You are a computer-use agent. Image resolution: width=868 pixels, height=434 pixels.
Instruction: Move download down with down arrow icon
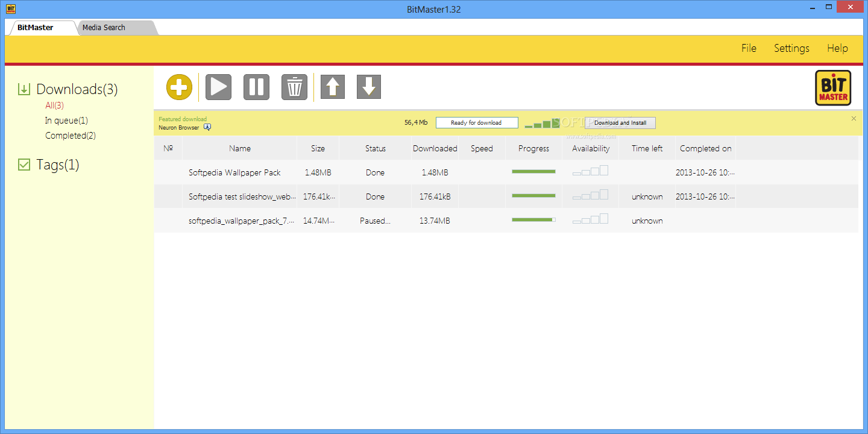(369, 87)
